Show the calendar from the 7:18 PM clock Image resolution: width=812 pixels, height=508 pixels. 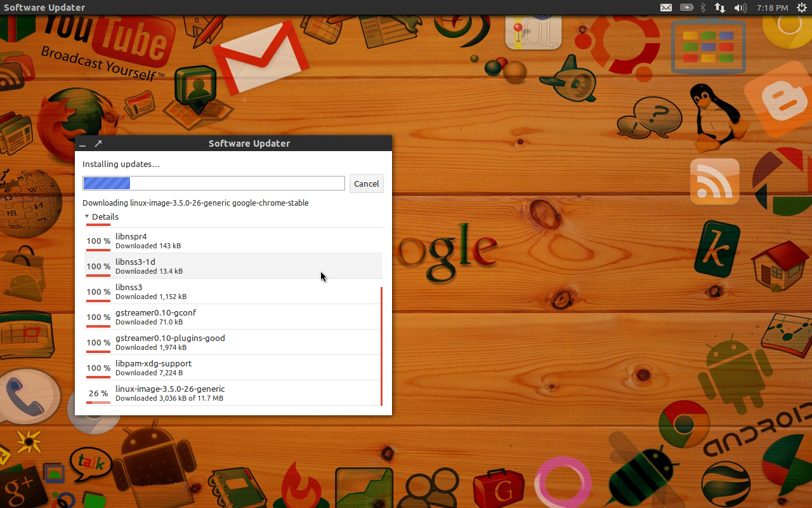pyautogui.click(x=772, y=8)
